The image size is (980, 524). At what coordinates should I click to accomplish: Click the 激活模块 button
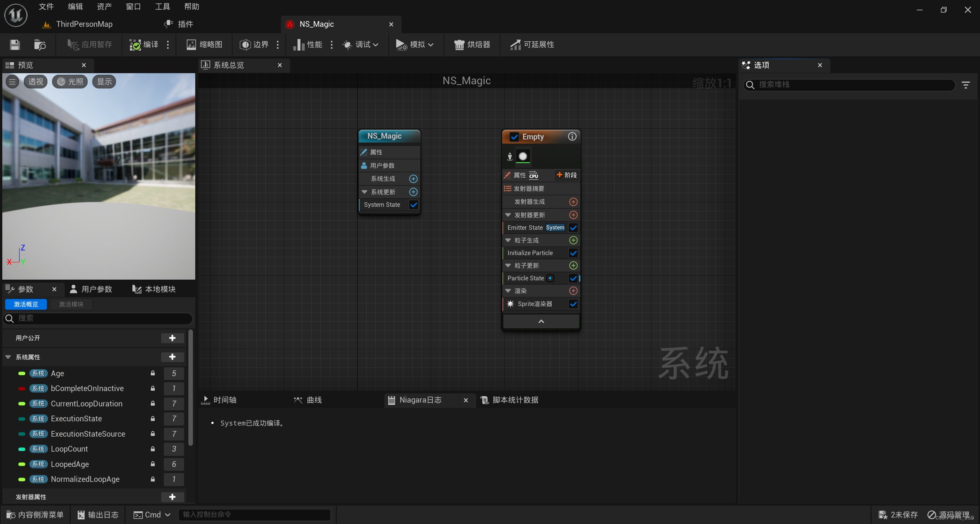tap(71, 305)
